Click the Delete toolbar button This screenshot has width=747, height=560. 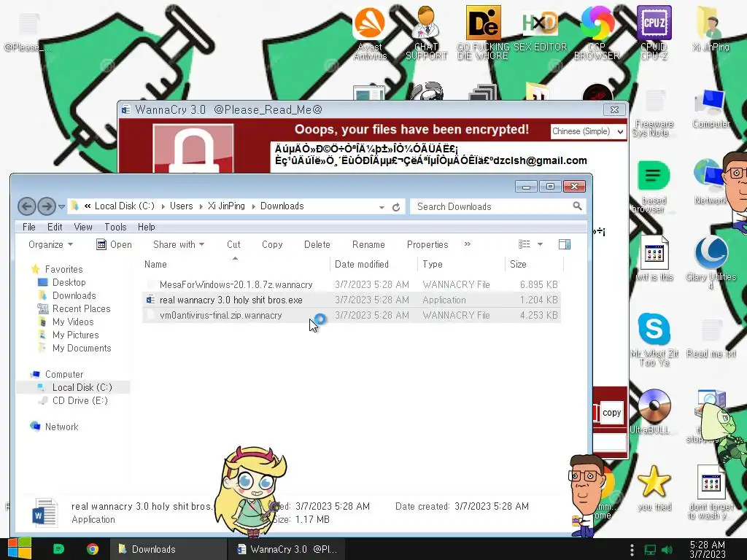click(x=317, y=244)
